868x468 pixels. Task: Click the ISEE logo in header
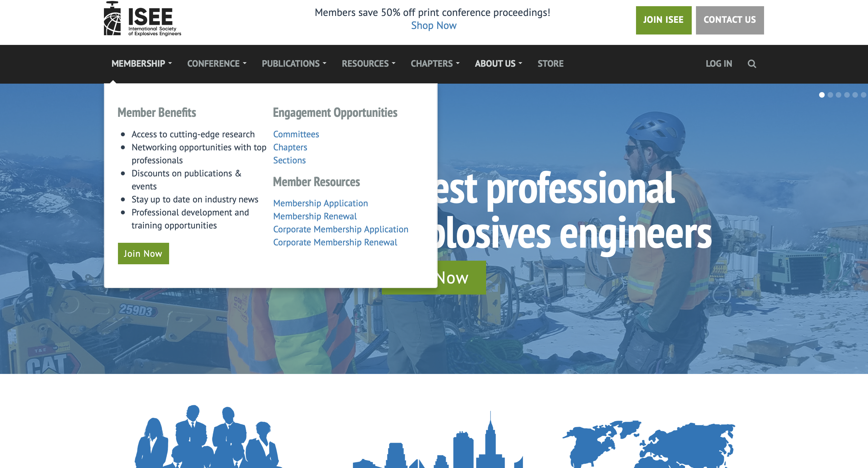(x=142, y=19)
